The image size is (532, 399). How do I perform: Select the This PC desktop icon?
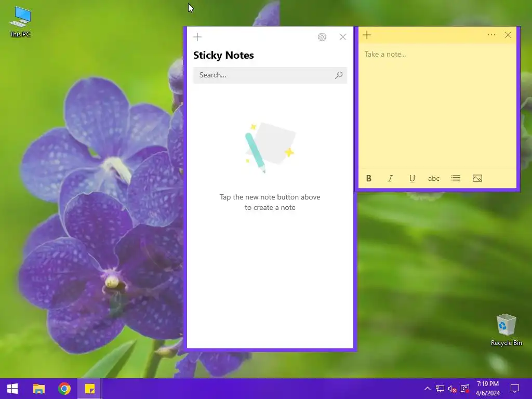point(20,22)
